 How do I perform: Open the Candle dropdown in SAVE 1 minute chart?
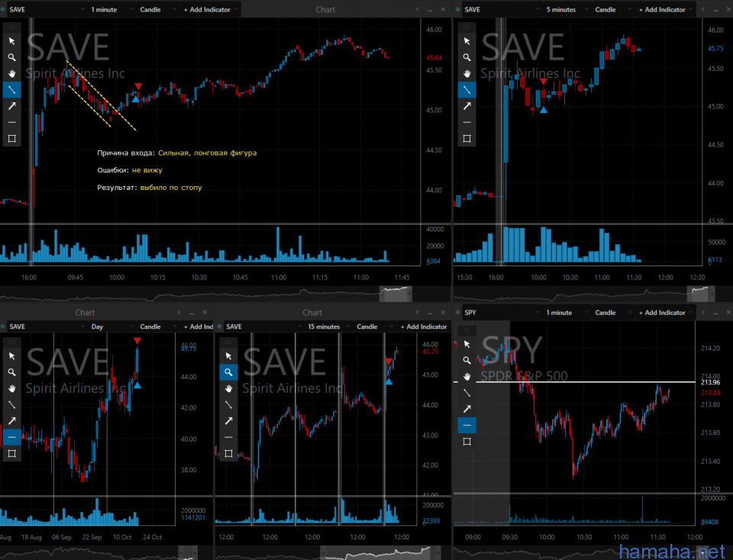pos(157,9)
